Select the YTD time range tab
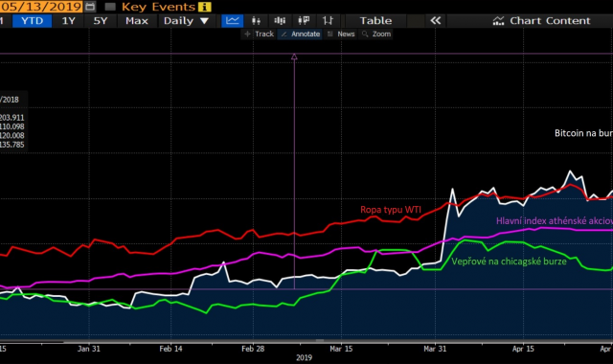613x364 pixels. pos(32,21)
